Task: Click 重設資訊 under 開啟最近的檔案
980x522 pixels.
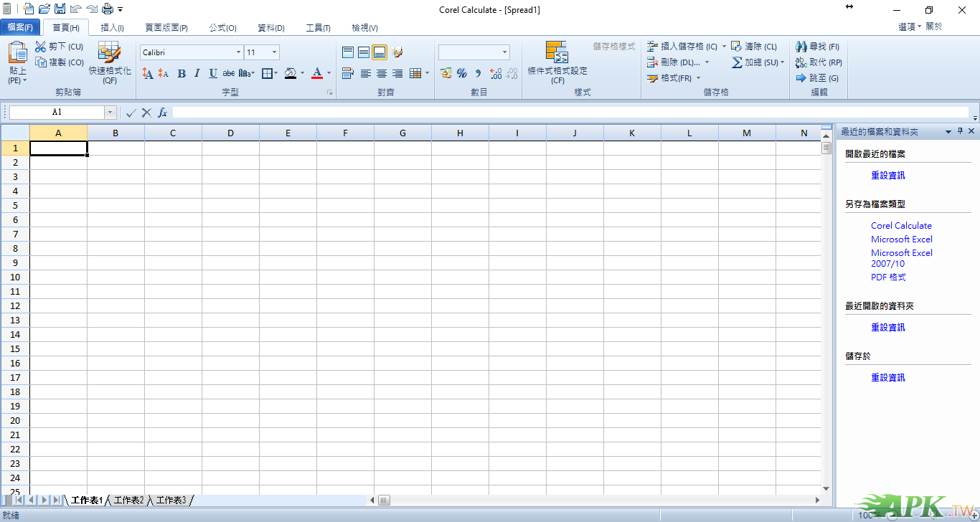Action: [x=888, y=175]
